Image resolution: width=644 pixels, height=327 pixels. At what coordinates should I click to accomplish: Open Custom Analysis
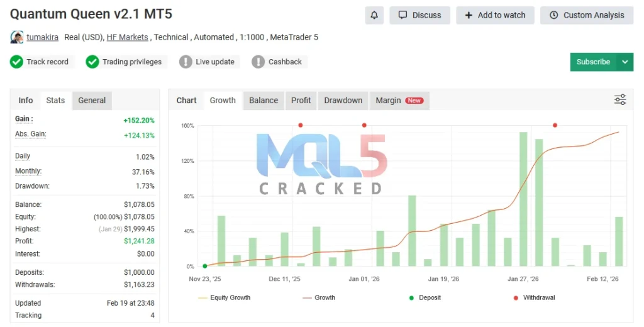[586, 15]
